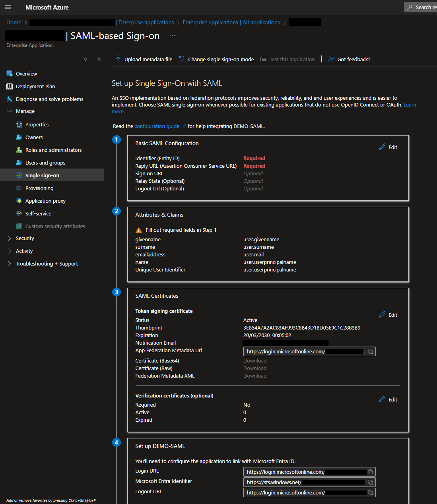Download Certificate (Base64)

[x=255, y=361]
